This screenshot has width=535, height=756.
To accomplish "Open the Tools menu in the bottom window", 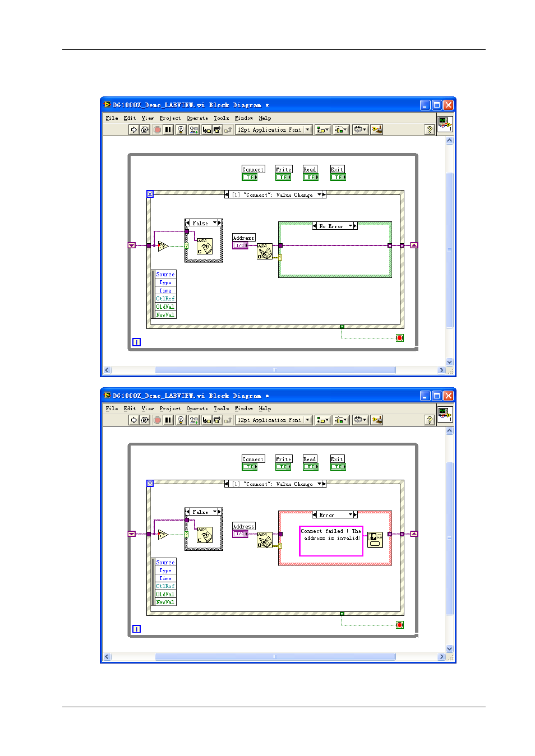I will coord(221,409).
